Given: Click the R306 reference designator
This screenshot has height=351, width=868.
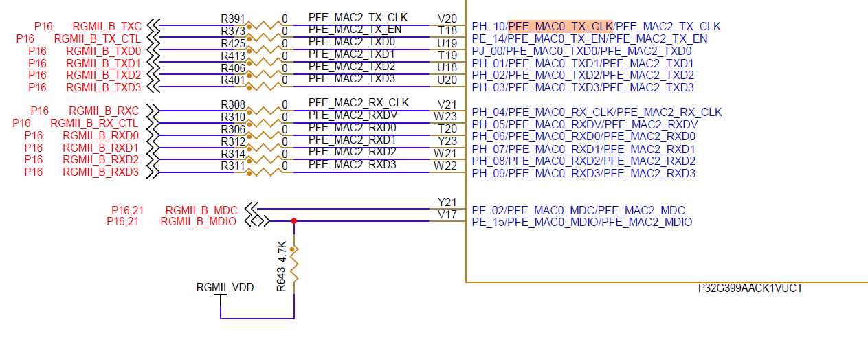Looking at the screenshot, I should coord(233,129).
